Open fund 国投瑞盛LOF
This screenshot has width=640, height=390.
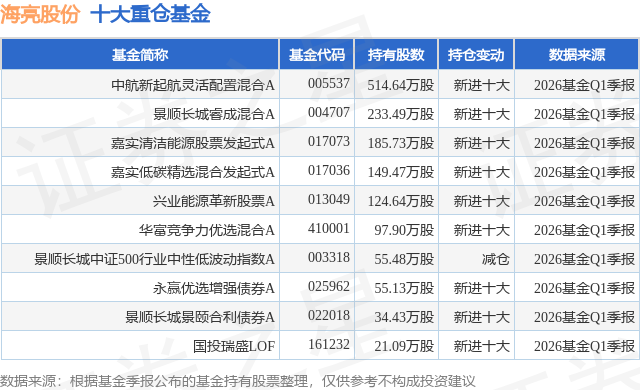click(x=234, y=346)
